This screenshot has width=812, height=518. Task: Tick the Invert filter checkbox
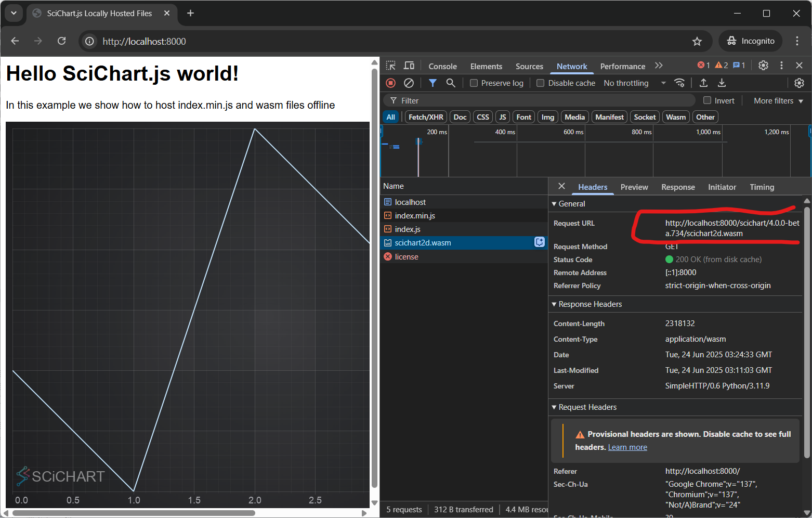point(707,100)
